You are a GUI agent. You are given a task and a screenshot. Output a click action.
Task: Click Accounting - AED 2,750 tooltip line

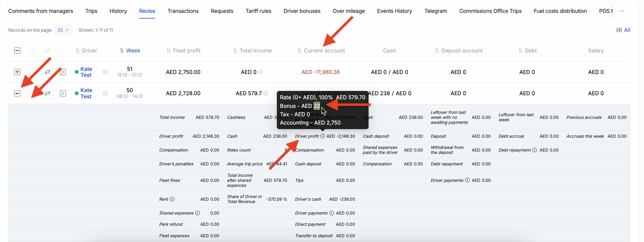click(310, 123)
